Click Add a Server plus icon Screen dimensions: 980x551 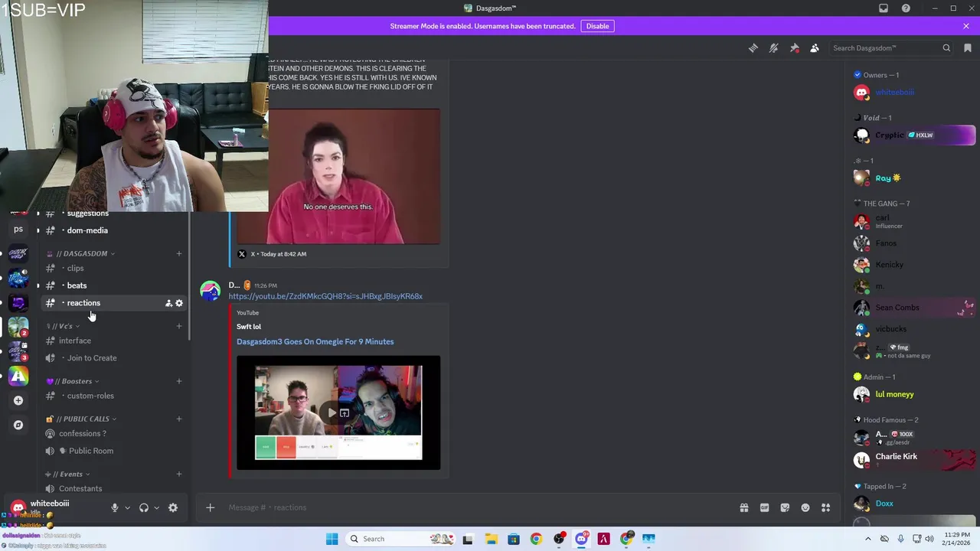coord(18,400)
